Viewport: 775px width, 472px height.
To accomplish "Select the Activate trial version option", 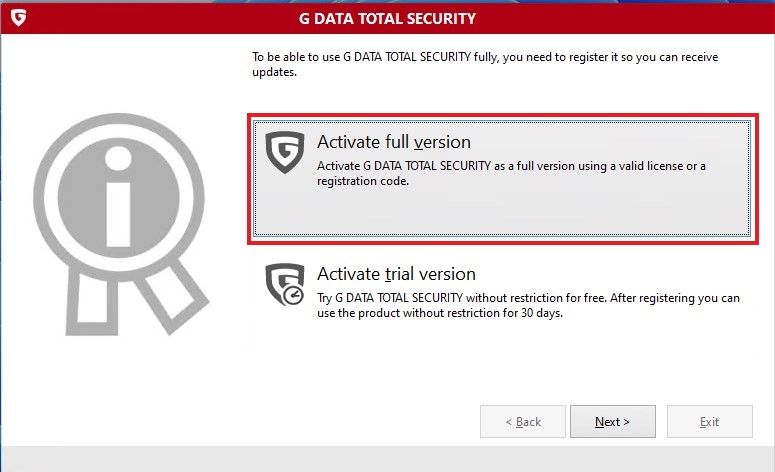I will tap(396, 274).
